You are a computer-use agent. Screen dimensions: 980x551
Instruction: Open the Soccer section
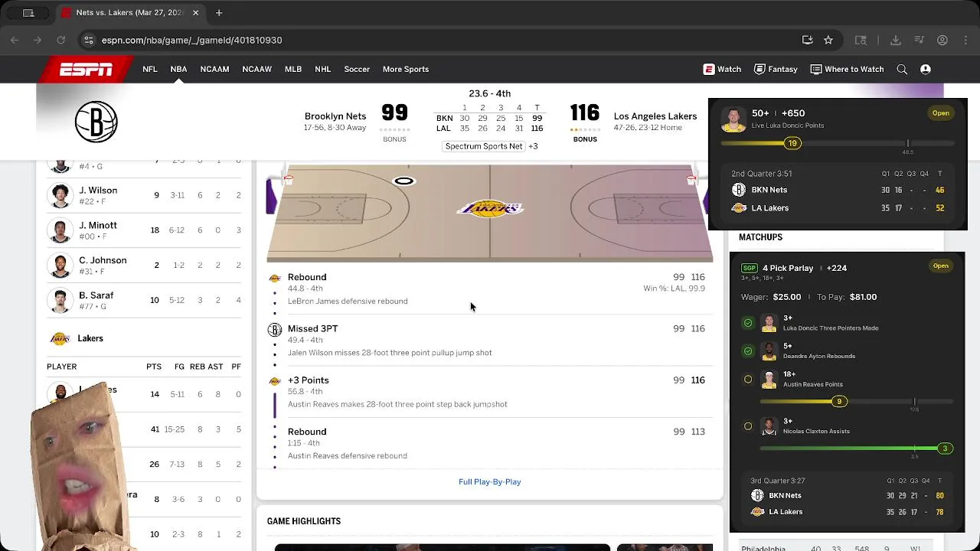click(357, 70)
